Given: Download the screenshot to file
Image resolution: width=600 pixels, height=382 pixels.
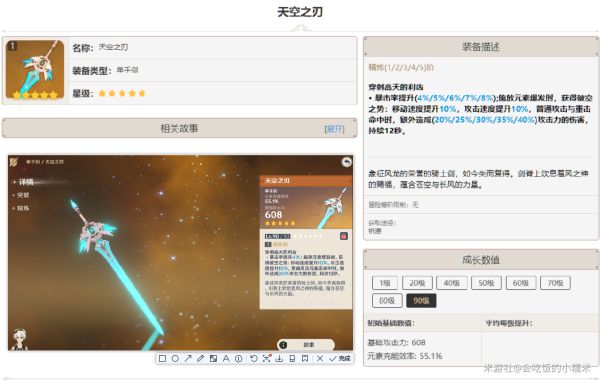Looking at the screenshot, I should point(279,359).
